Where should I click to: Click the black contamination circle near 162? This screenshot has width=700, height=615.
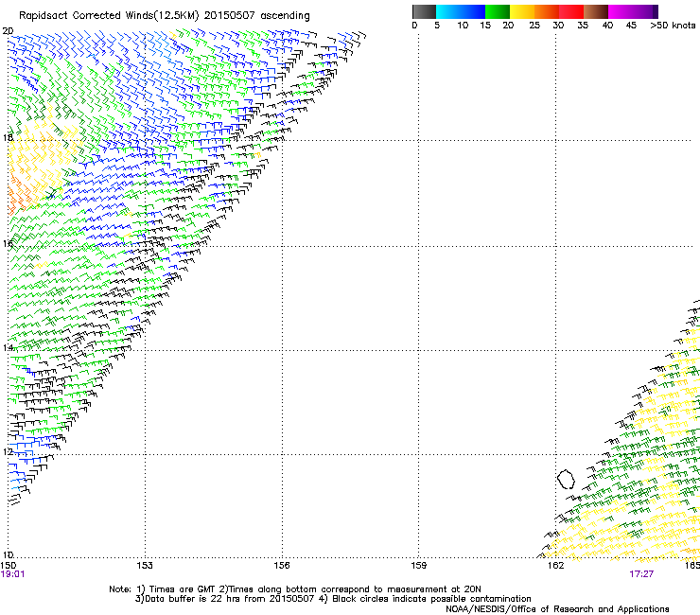566,479
